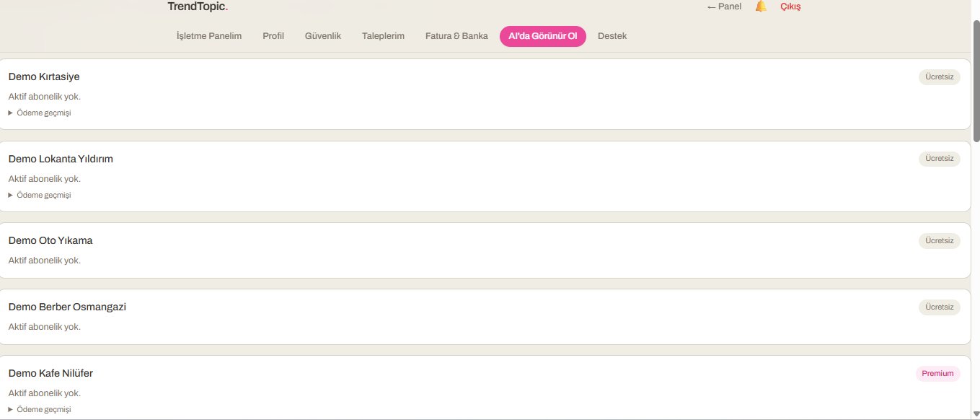
Task: Expand Ödeme geçmişi under Demo Kafe Nilüfer
Action: pyautogui.click(x=40, y=409)
